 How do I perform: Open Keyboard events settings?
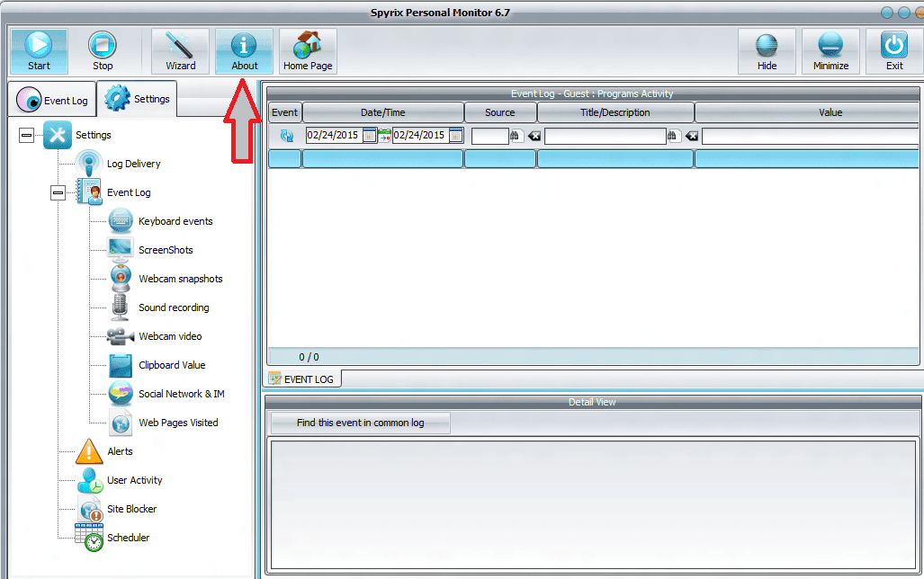click(175, 221)
